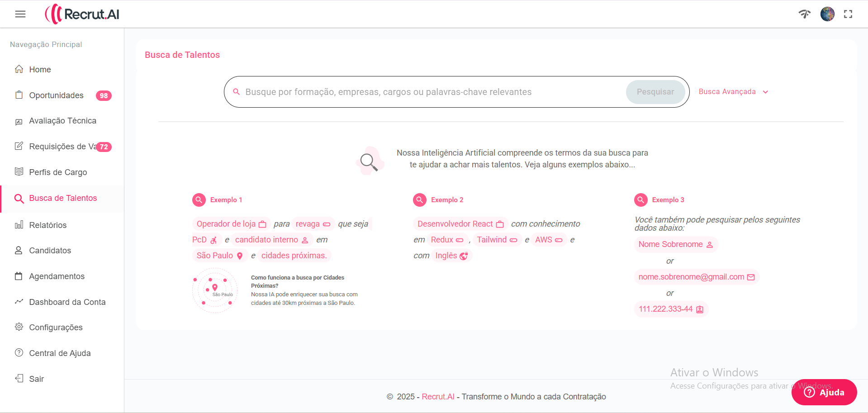Viewport: 868px width, 413px height.
Task: Select Candidatos in the main navigation
Action: tap(50, 250)
